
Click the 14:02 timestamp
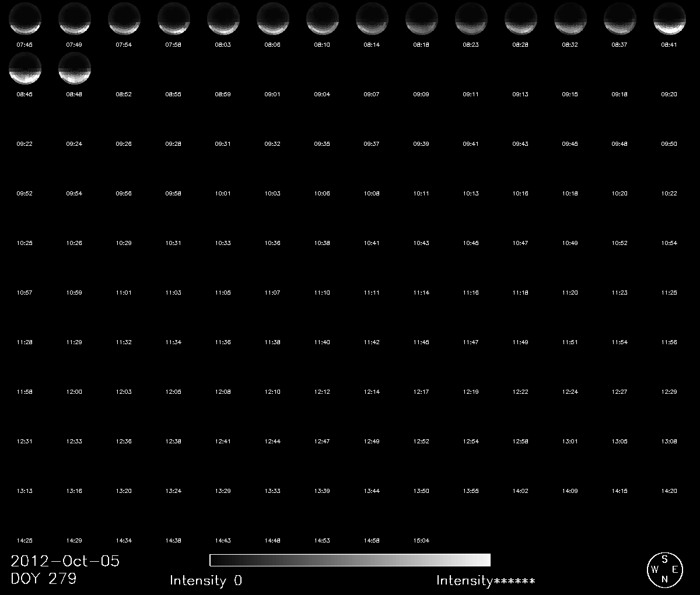coord(520,491)
